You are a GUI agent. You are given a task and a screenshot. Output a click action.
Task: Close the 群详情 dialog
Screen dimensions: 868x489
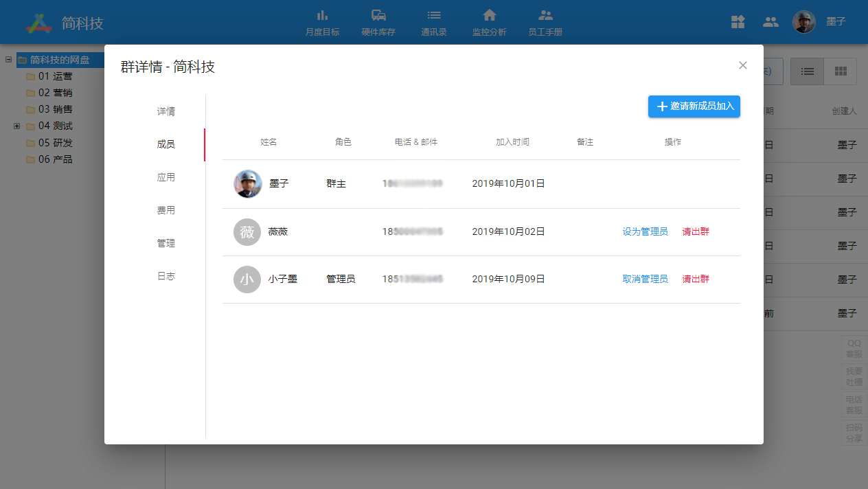tap(742, 65)
